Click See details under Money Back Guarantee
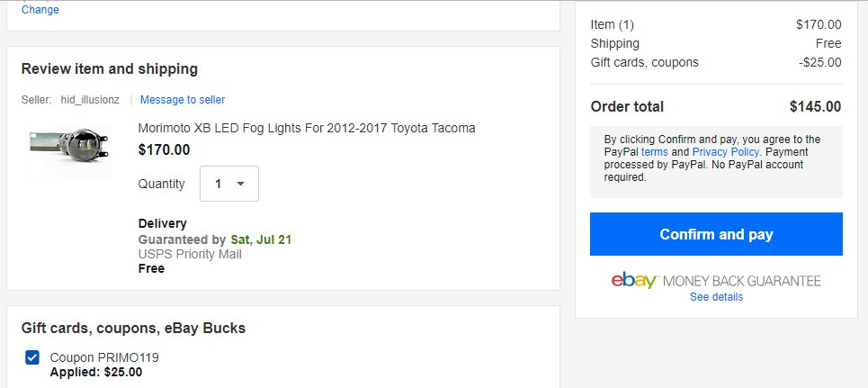 point(716,297)
